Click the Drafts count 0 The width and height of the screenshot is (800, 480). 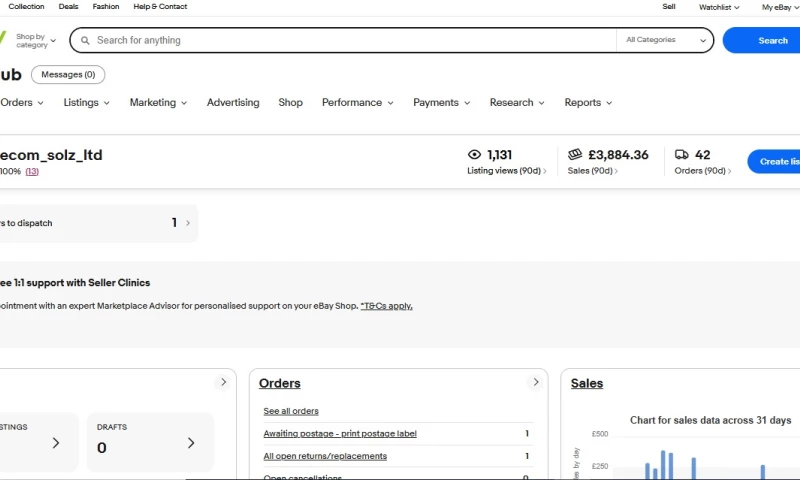pos(102,448)
